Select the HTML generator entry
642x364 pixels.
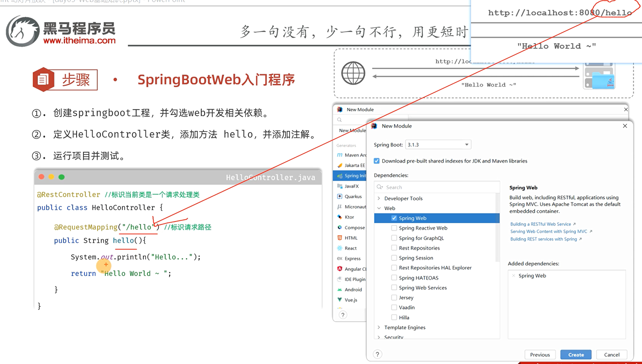click(351, 238)
